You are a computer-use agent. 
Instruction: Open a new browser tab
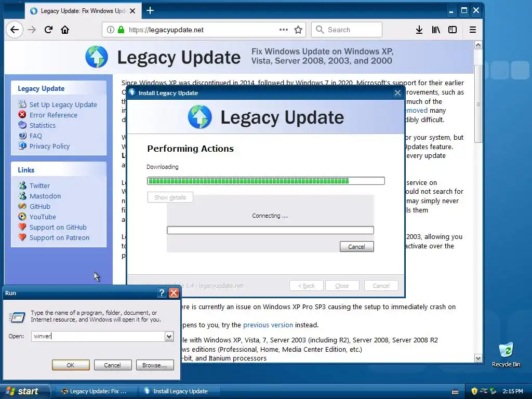pos(150,11)
